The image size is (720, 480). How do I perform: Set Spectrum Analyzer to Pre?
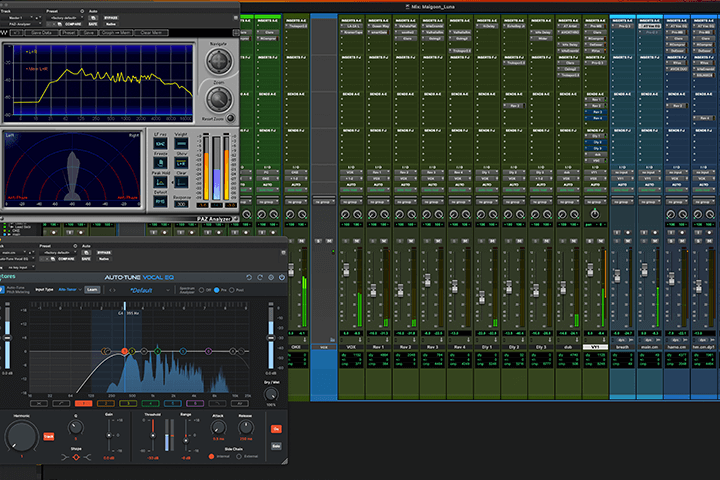(217, 290)
